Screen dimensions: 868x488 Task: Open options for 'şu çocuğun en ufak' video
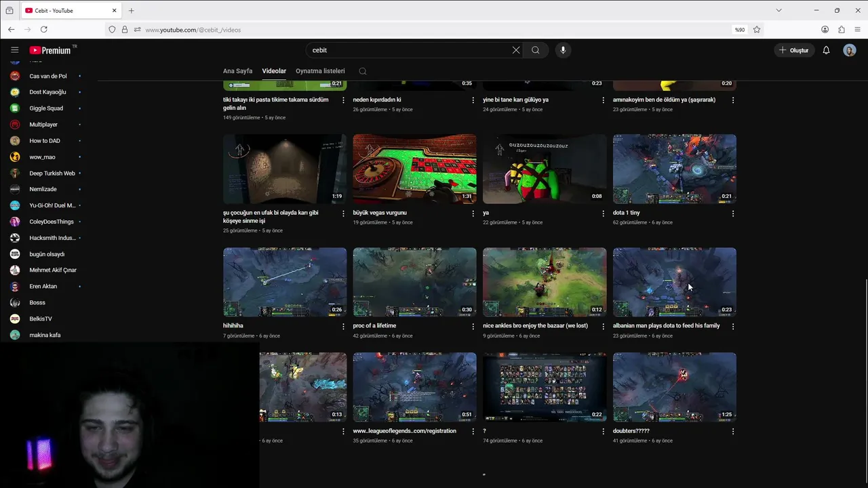pos(343,213)
